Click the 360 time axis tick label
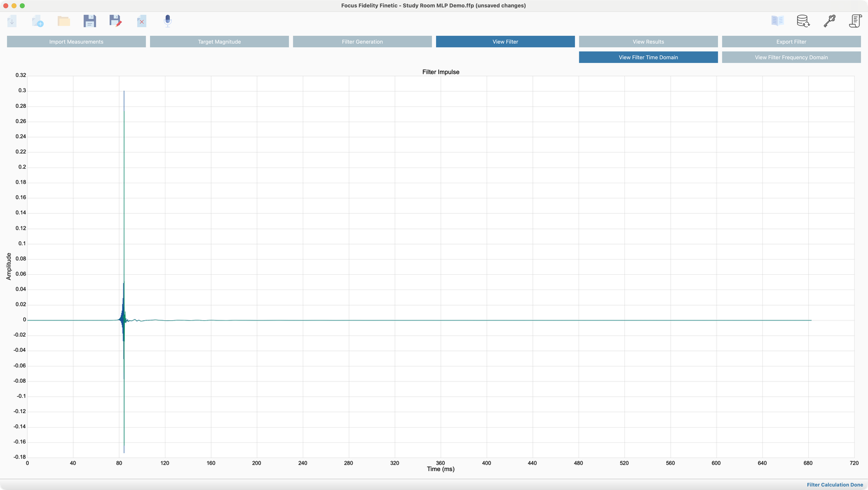Viewport: 868px width, 490px height. (x=441, y=463)
